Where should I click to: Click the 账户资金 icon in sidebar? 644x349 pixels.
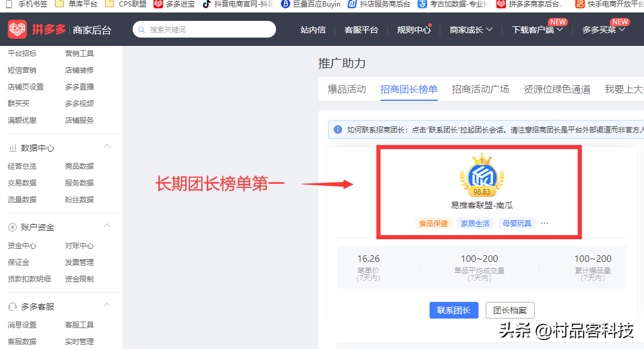[x=13, y=227]
